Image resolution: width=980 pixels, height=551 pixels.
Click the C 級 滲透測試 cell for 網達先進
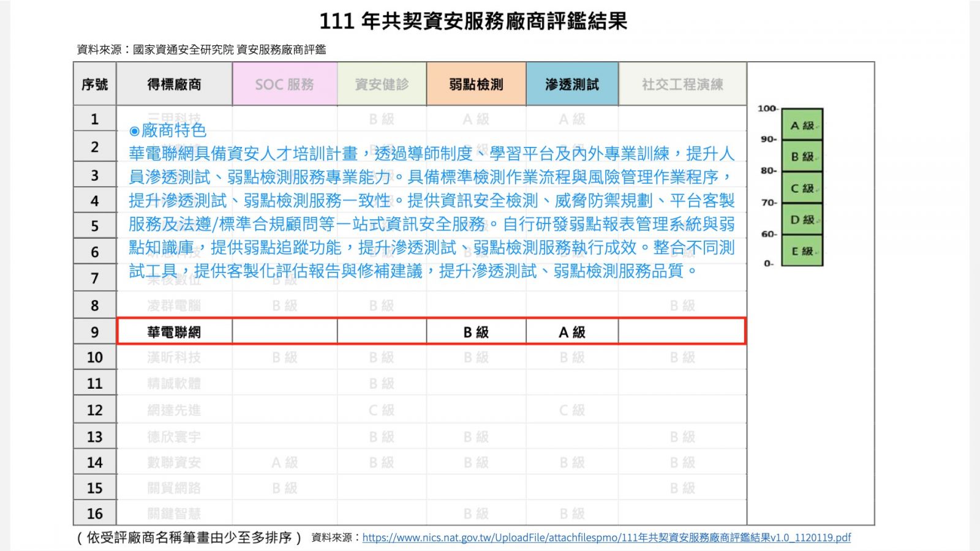[572, 410]
